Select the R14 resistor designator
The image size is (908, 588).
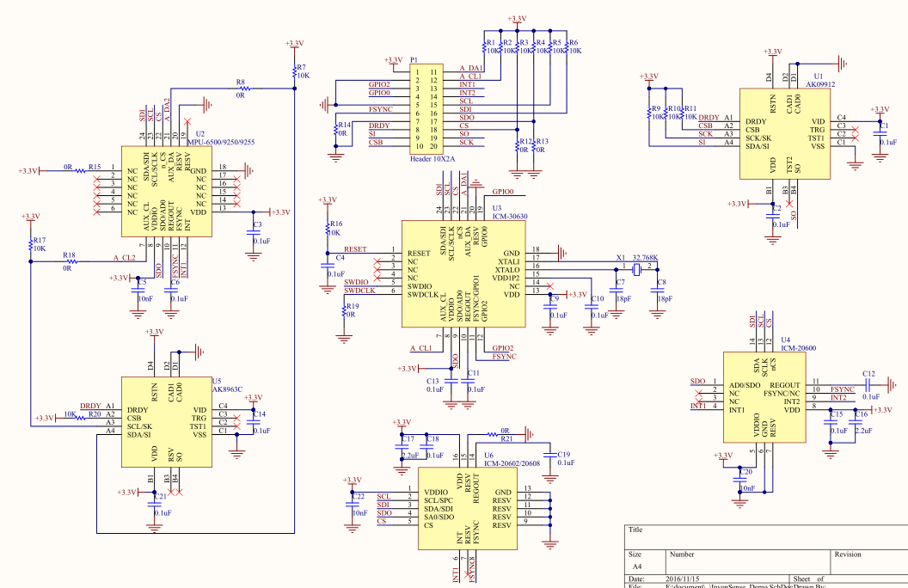[344, 125]
